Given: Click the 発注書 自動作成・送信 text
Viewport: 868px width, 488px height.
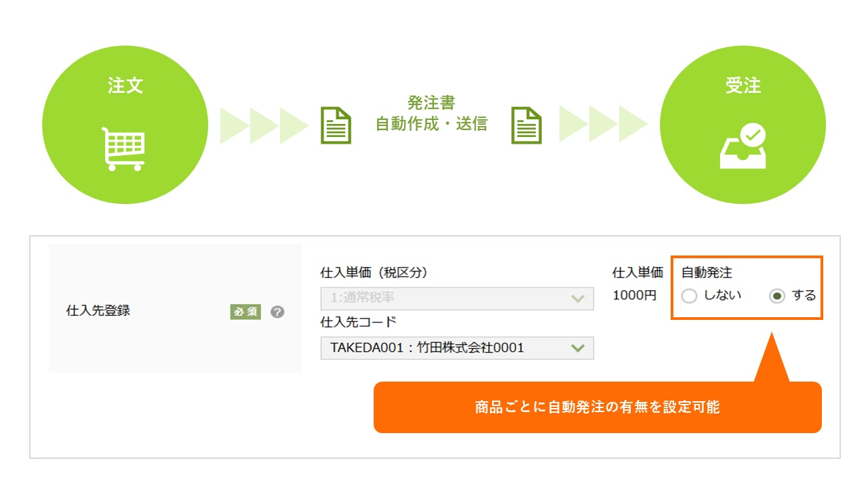Looking at the screenshot, I should 431,113.
